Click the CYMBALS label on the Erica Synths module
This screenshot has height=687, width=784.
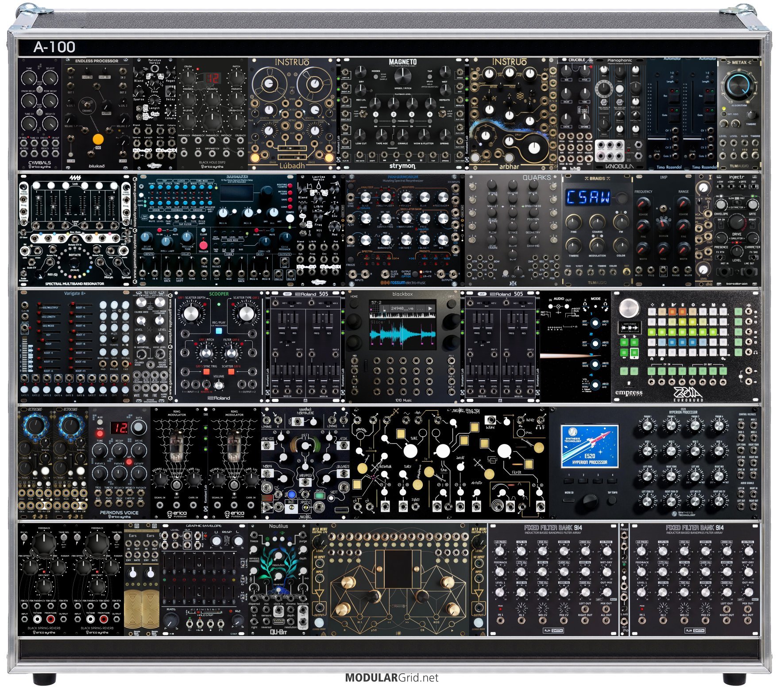[39, 162]
